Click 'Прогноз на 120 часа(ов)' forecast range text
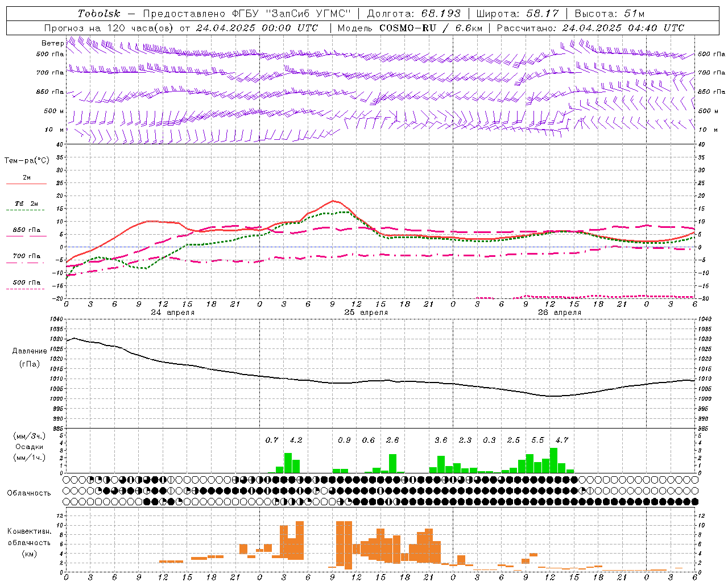 click(x=109, y=28)
